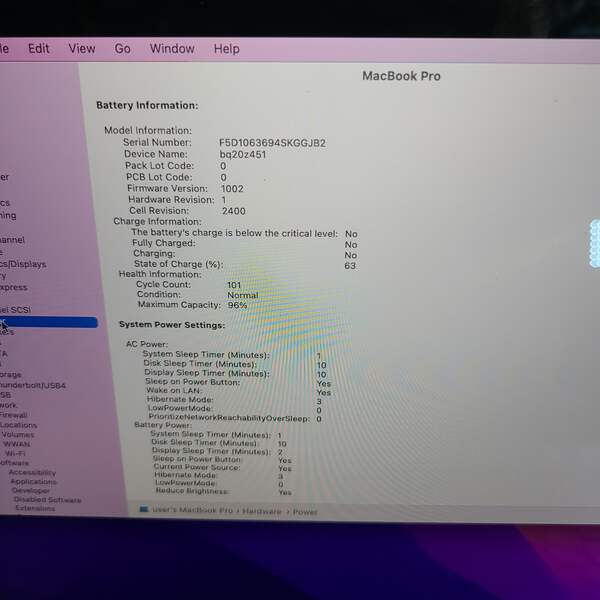Click Battery Power "Display Sleep Timer (Minutes):" label
Viewport: 600px width, 600px height.
tap(211, 451)
